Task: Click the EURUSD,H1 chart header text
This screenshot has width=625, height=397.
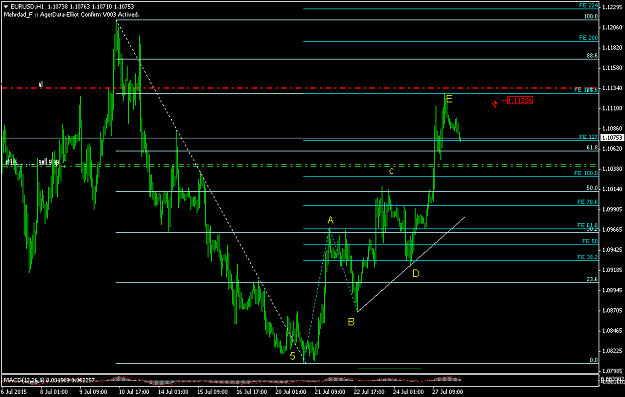Action: [x=28, y=6]
